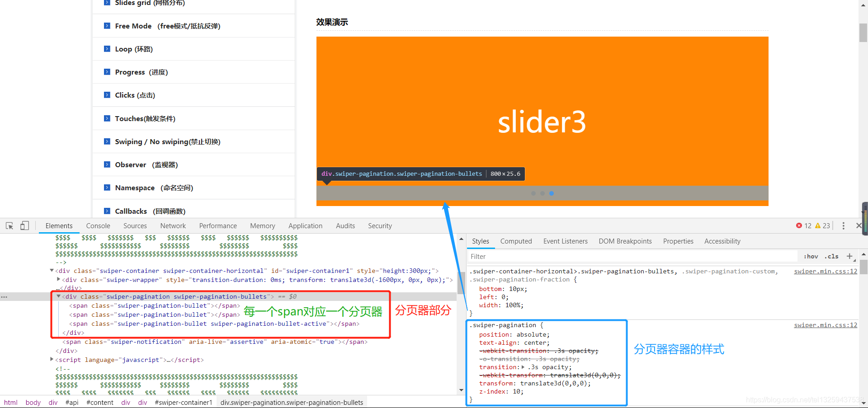Select the Computed sidebar tab
Screen dimensions: 868x408
tap(516, 241)
